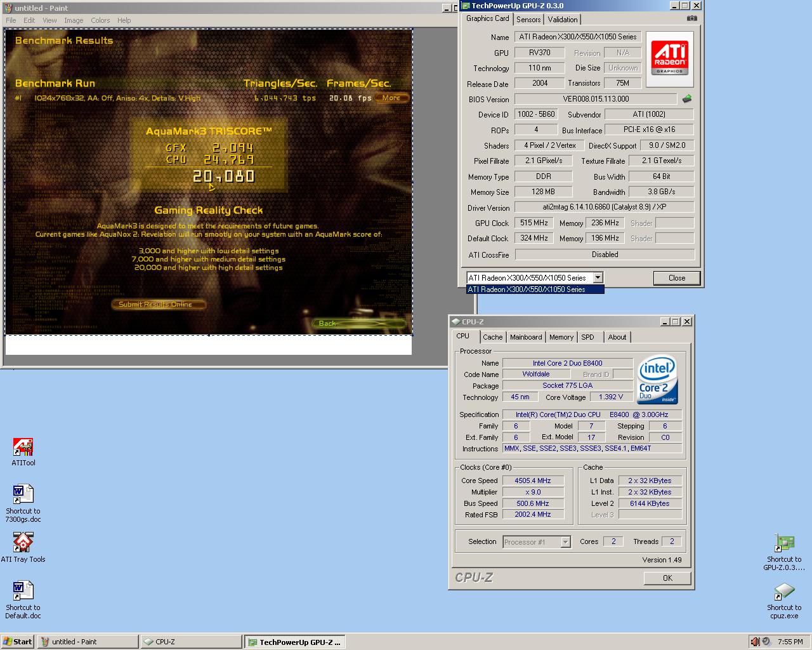Click the Driver Version field in GPU-Z

pyautogui.click(x=604, y=207)
